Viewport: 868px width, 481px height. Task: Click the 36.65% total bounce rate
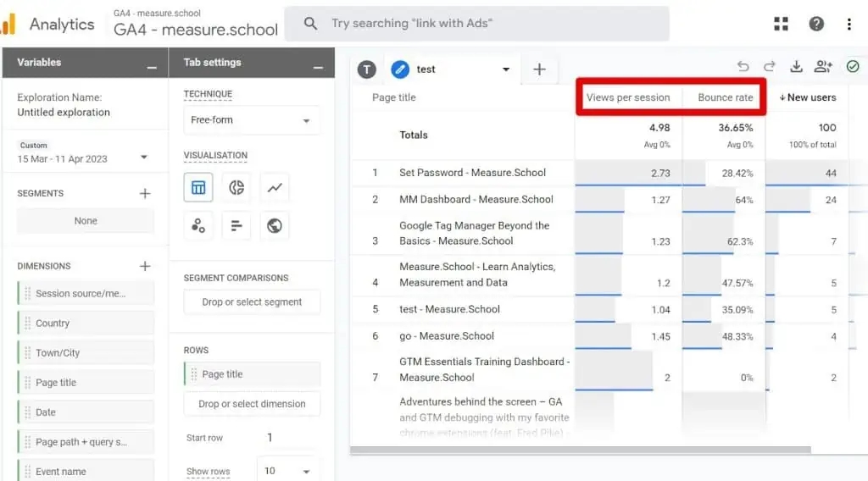click(735, 128)
